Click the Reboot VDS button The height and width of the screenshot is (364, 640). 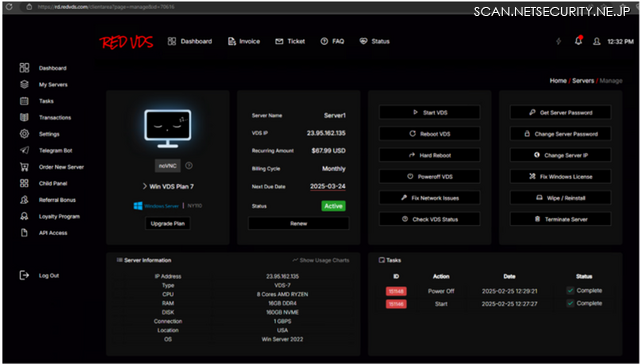coord(429,134)
